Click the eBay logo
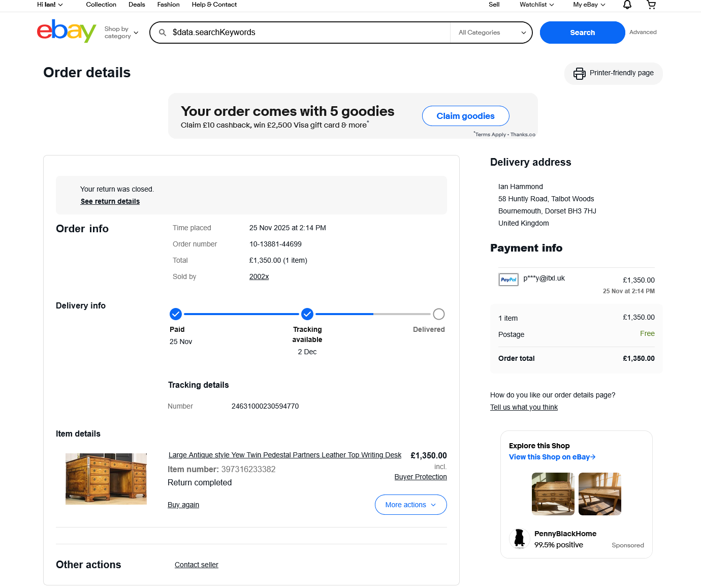 pyautogui.click(x=67, y=32)
